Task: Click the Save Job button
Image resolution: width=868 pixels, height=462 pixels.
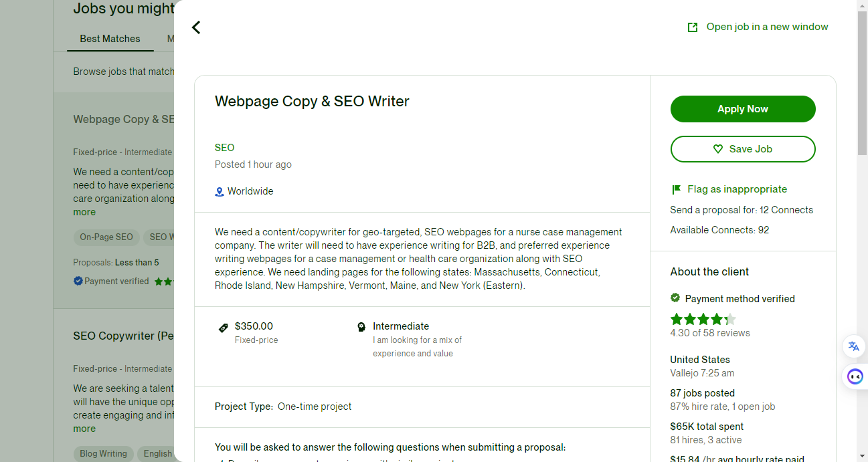Action: (743, 149)
